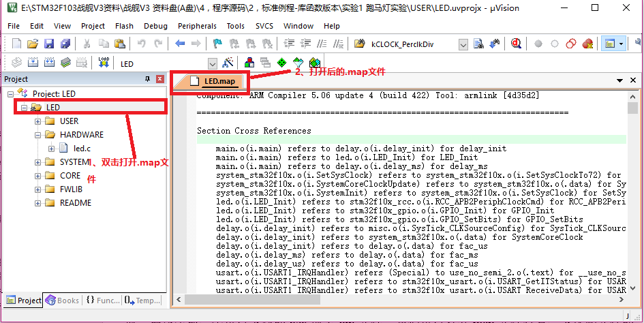Close the LED.map editor document
Viewport: 644px width, 323px height.
[x=633, y=80]
